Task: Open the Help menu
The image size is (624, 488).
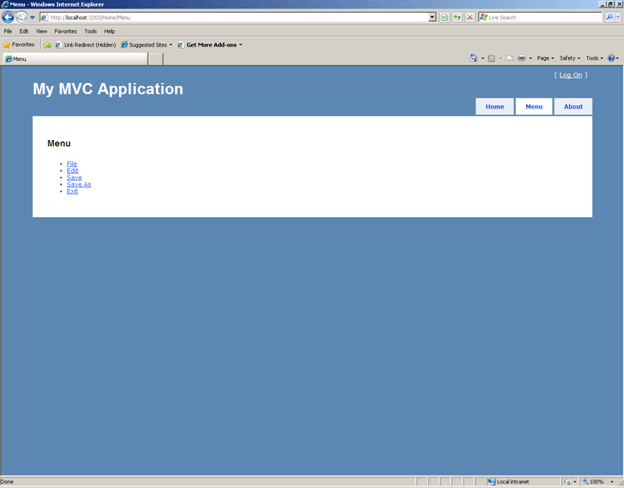Action: pos(109,31)
